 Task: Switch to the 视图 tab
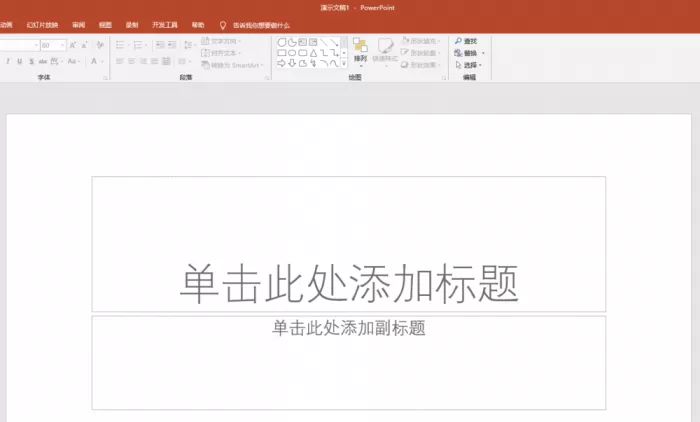coord(105,25)
